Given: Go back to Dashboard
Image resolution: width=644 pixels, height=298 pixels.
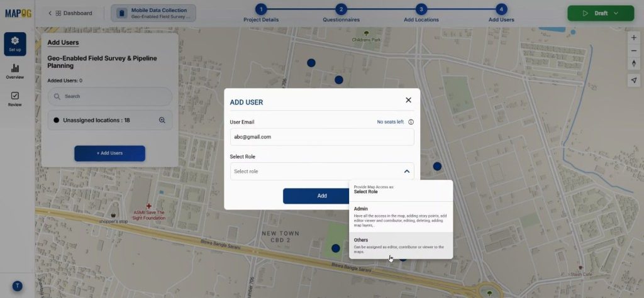Looking at the screenshot, I should coord(70,13).
